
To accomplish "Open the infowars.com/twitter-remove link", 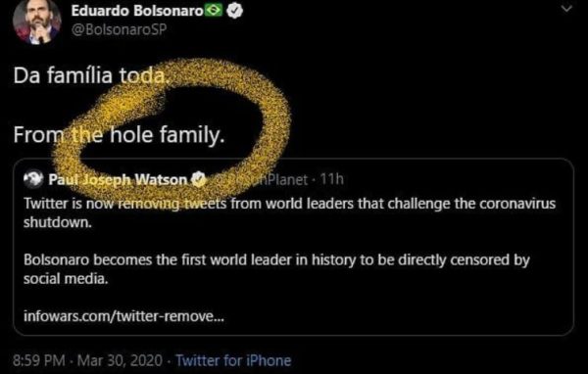I will tap(123, 316).
